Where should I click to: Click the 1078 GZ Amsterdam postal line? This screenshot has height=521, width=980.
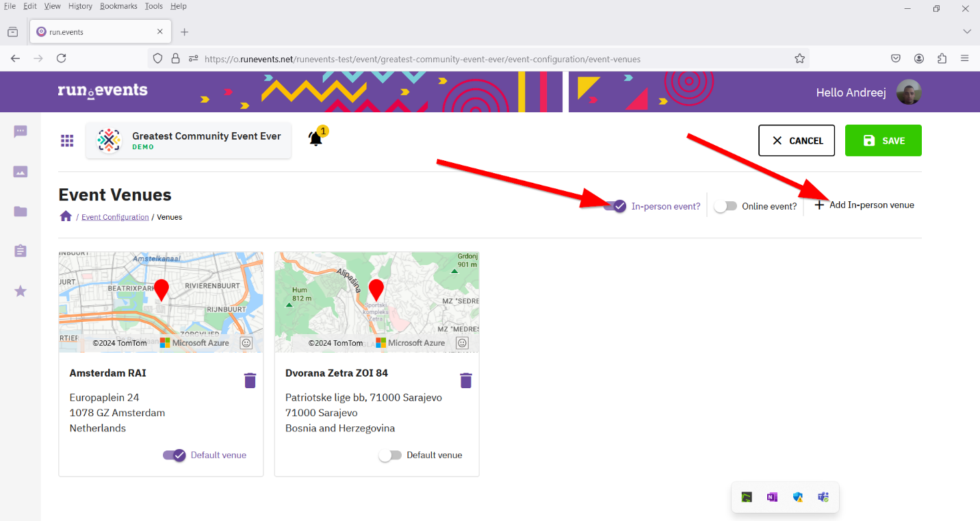118,413
